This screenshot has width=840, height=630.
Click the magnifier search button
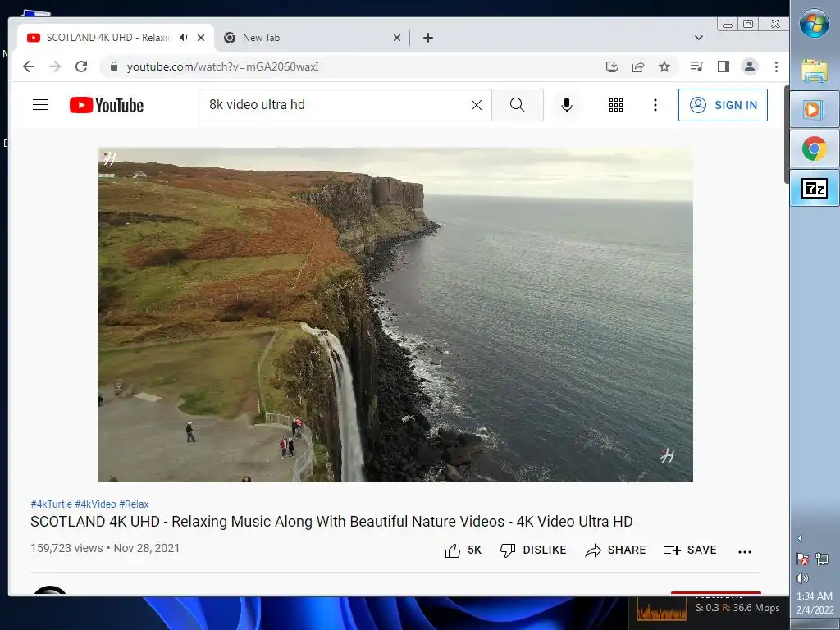coord(518,105)
